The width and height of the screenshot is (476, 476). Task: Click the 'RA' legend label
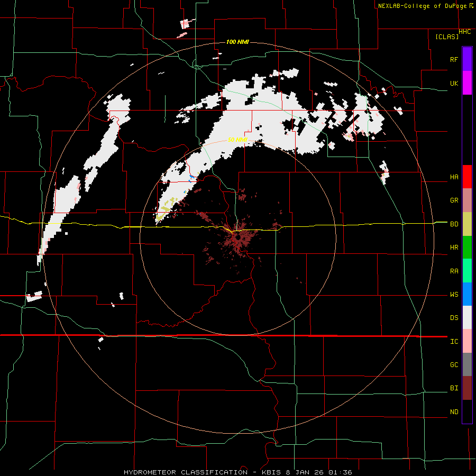(x=454, y=271)
